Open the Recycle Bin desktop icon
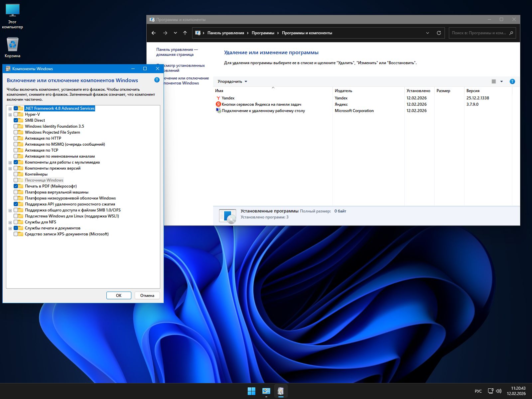 coord(12,45)
